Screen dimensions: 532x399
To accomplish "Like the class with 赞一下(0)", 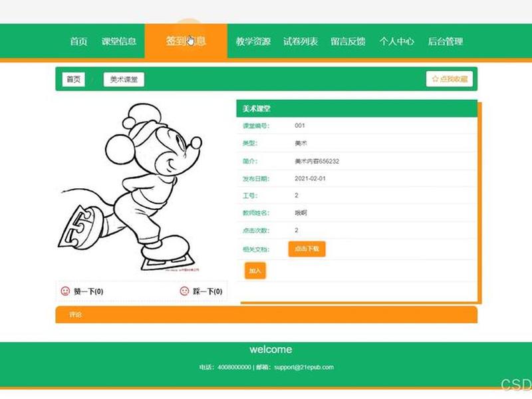I will click(x=82, y=291).
